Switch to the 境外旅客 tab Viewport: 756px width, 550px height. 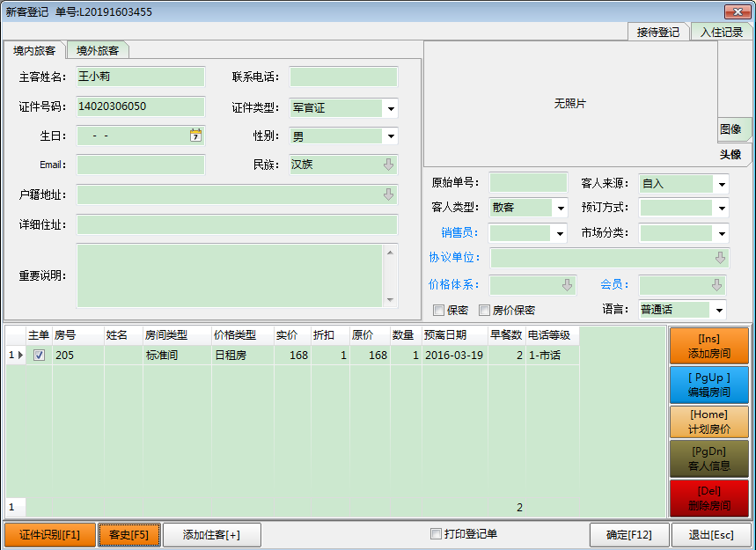pos(97,51)
